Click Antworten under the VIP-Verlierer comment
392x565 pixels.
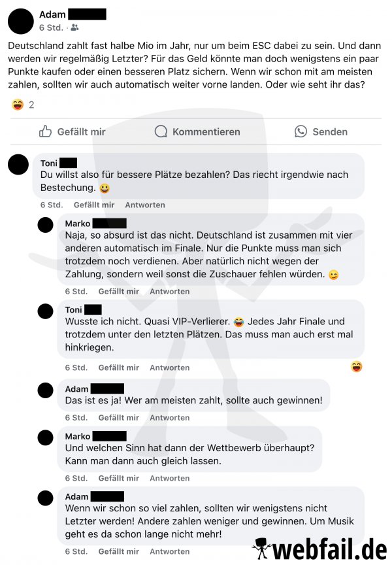pyautogui.click(x=170, y=368)
